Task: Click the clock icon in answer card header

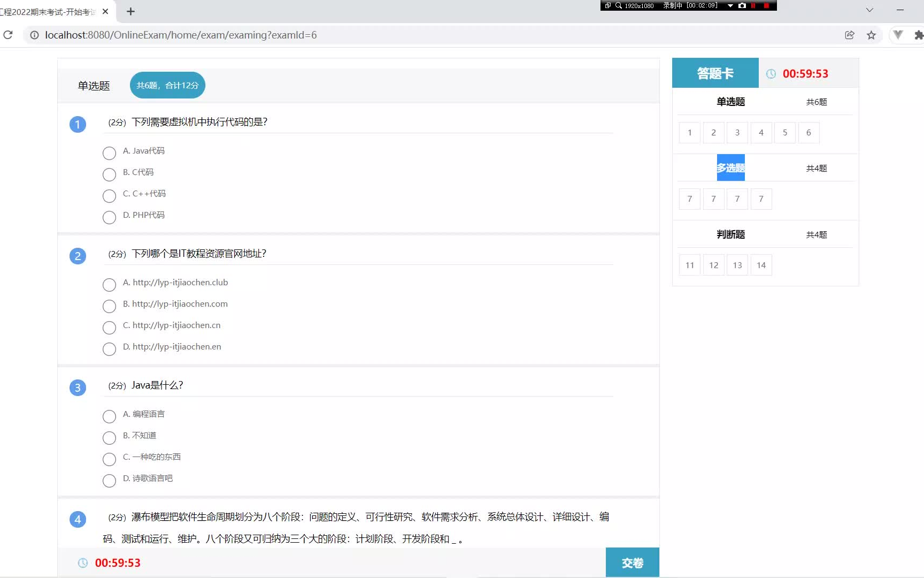Action: click(771, 74)
